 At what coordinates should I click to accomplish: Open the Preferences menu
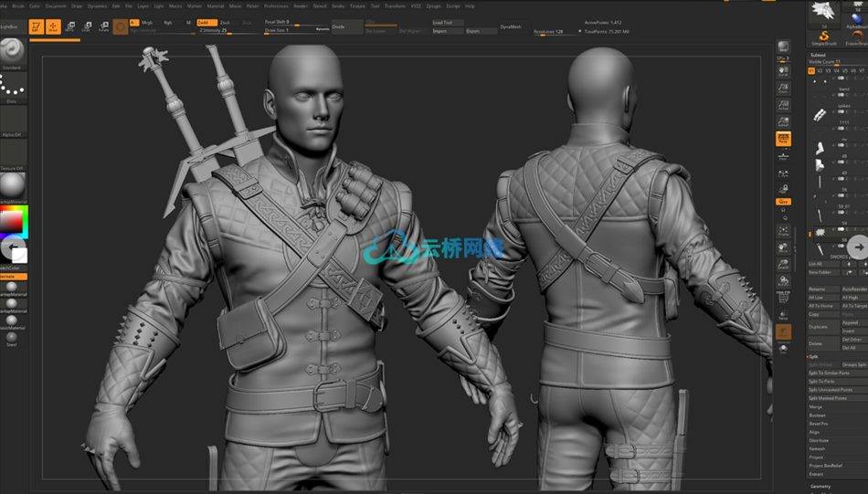276,6
